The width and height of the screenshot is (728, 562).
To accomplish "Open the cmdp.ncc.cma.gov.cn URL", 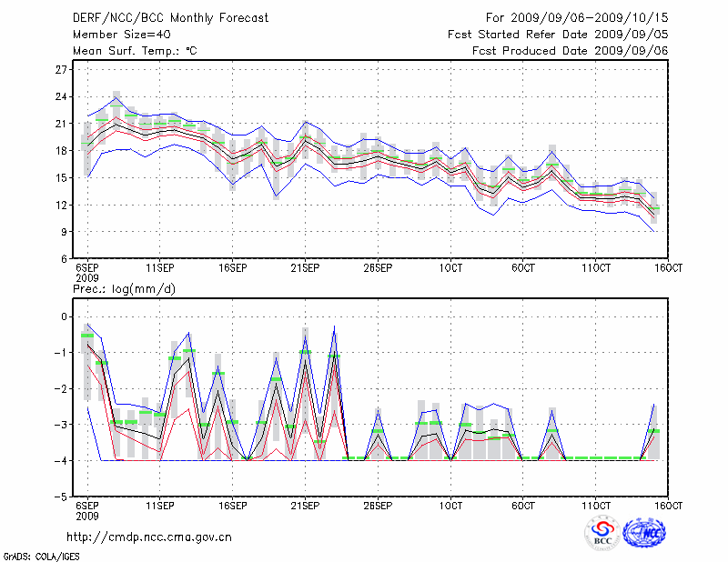I will coord(149,537).
